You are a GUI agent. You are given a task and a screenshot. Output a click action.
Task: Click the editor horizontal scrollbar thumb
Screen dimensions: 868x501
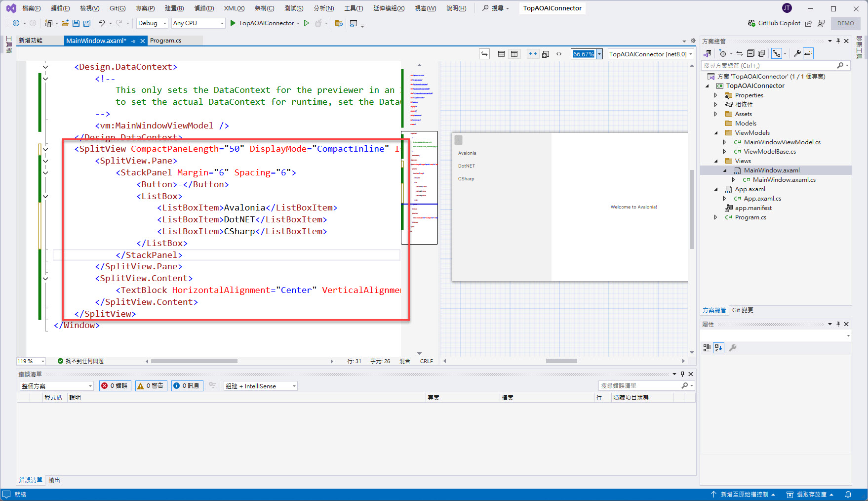click(194, 361)
